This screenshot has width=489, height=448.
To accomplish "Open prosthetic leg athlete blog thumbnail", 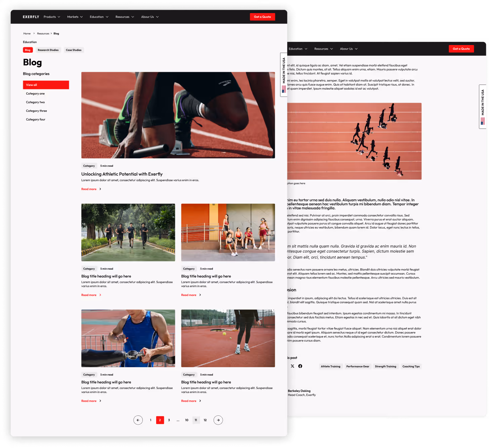I will pos(128,338).
